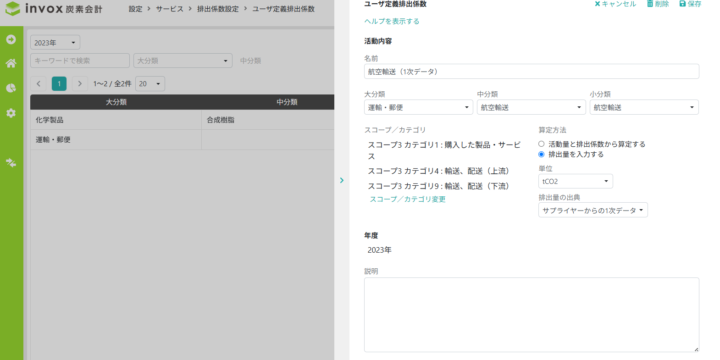The image size is (720, 360).
Task: Open settings gear icon in sidebar
Action: pyautogui.click(x=11, y=112)
